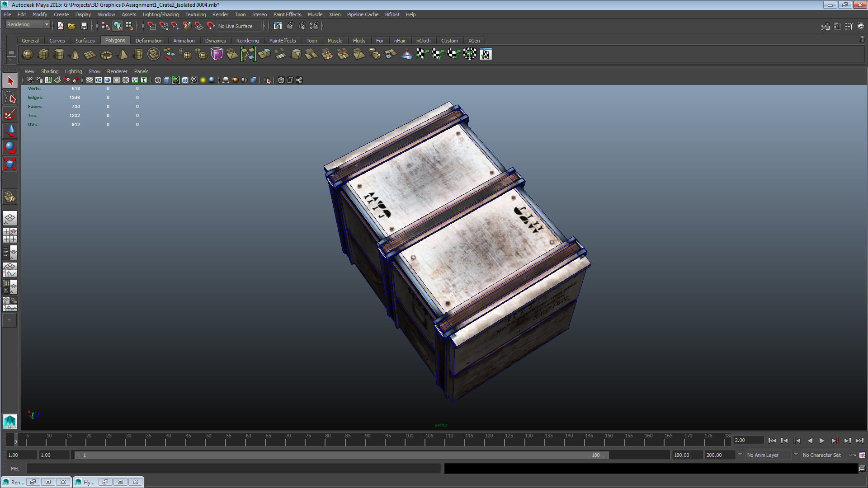Viewport: 868px width, 488px height.
Task: Open the Rendering menu set dropdown
Action: (x=27, y=25)
